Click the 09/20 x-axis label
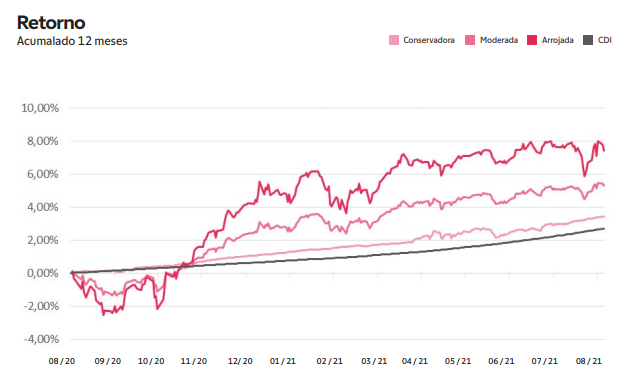The height and width of the screenshot is (386, 631). [107, 361]
